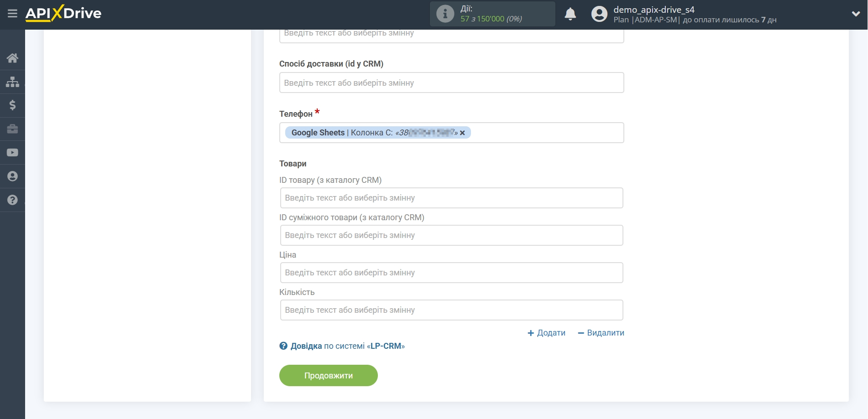Click the Кількість input field
This screenshot has width=868, height=419.
(451, 310)
